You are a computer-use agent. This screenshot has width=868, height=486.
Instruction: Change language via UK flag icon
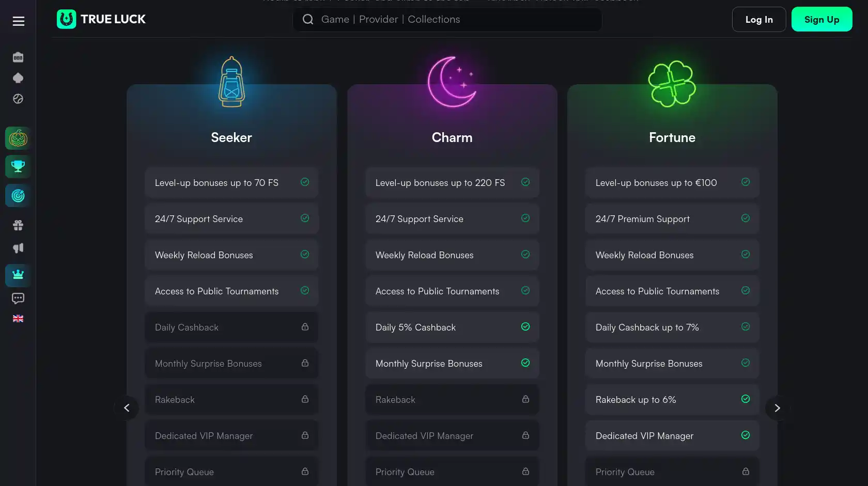[18, 319]
